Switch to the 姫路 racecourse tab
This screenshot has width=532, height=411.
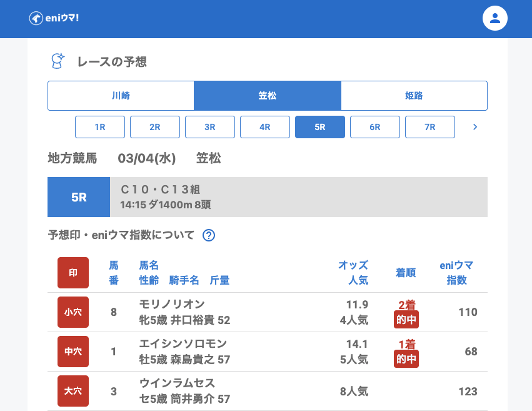tap(414, 96)
